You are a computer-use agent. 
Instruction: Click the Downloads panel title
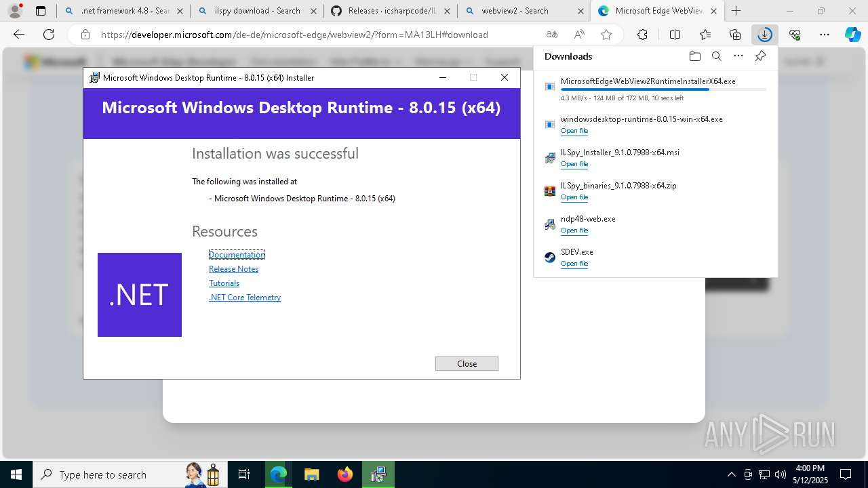pyautogui.click(x=568, y=56)
